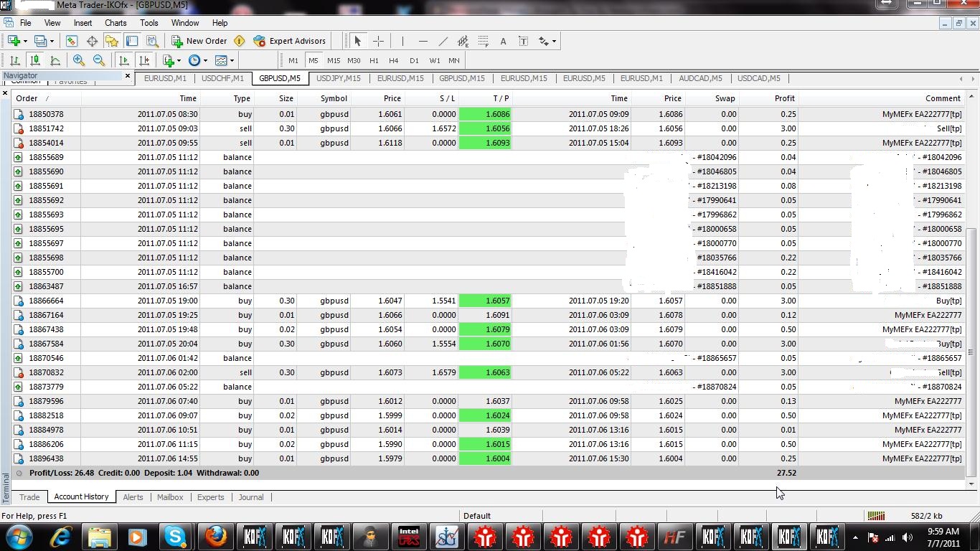This screenshot has height=551, width=980.
Task: Open Skype from the taskbar
Action: pos(175,537)
